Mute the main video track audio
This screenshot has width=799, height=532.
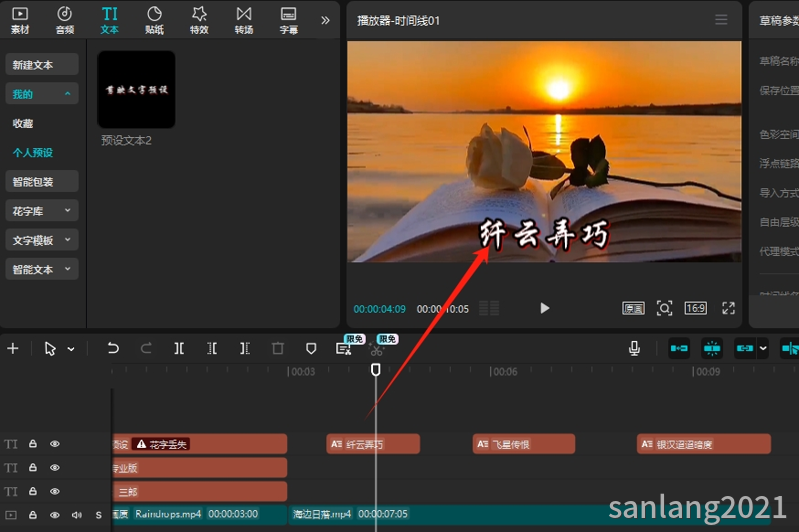click(x=76, y=515)
